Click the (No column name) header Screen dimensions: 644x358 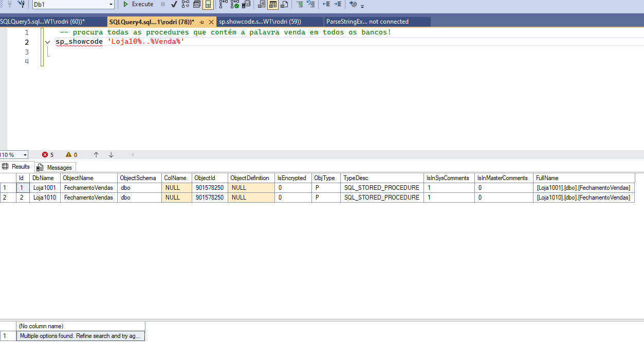point(81,326)
